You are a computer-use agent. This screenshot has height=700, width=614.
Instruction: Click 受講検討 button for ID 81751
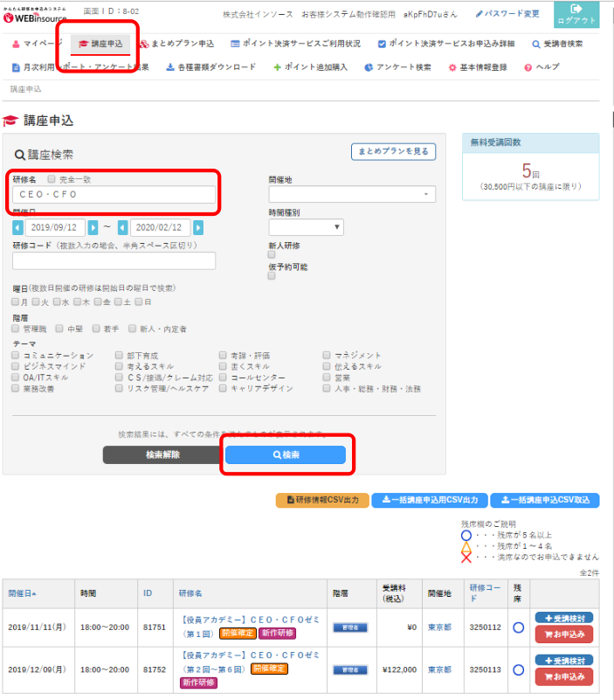tap(564, 619)
